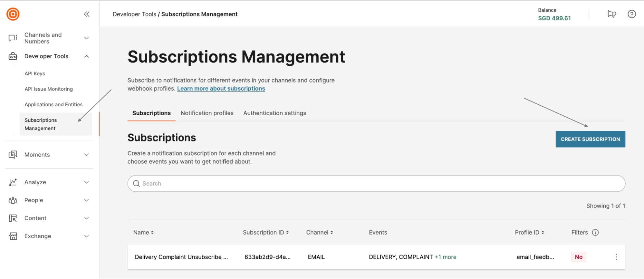Expand the Channels and Numbers section
The height and width of the screenshot is (279, 644).
coord(86,38)
